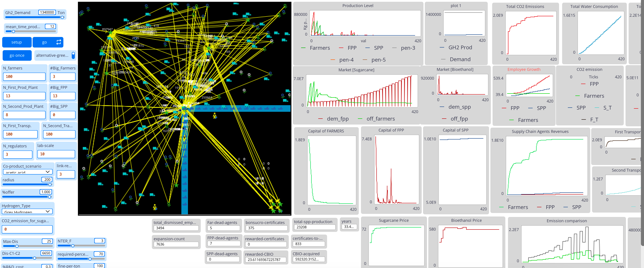This screenshot has width=644, height=268.
Task: Click the N_regulators input field
Action: pyautogui.click(x=18, y=154)
